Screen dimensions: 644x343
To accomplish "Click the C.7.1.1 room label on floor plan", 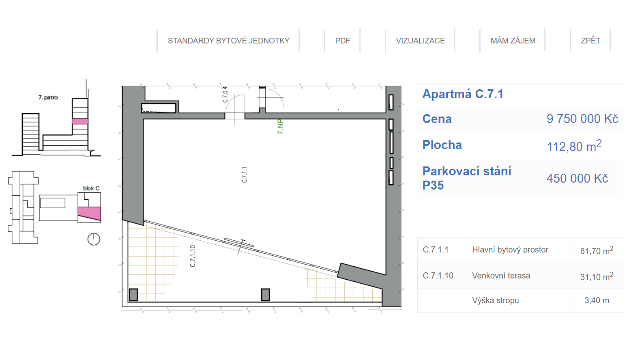I will tap(244, 175).
